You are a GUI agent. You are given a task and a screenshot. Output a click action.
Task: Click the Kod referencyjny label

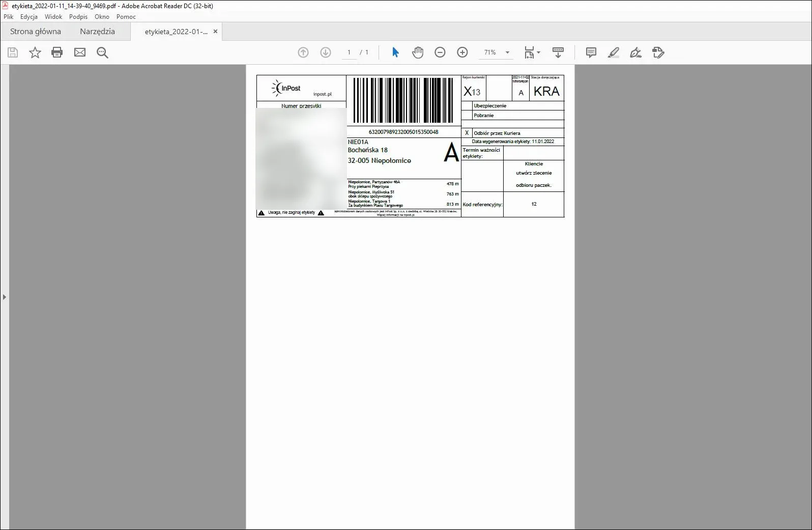pyautogui.click(x=482, y=205)
